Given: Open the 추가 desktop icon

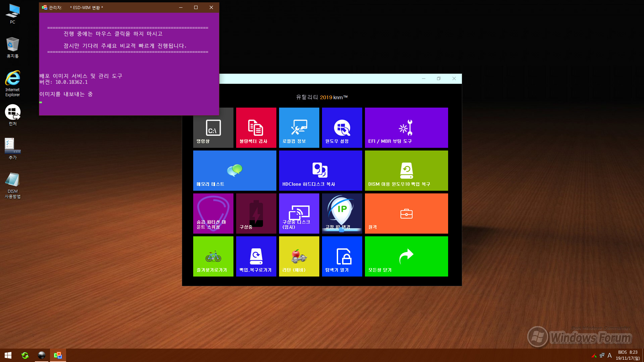Looking at the screenshot, I should tap(12, 149).
